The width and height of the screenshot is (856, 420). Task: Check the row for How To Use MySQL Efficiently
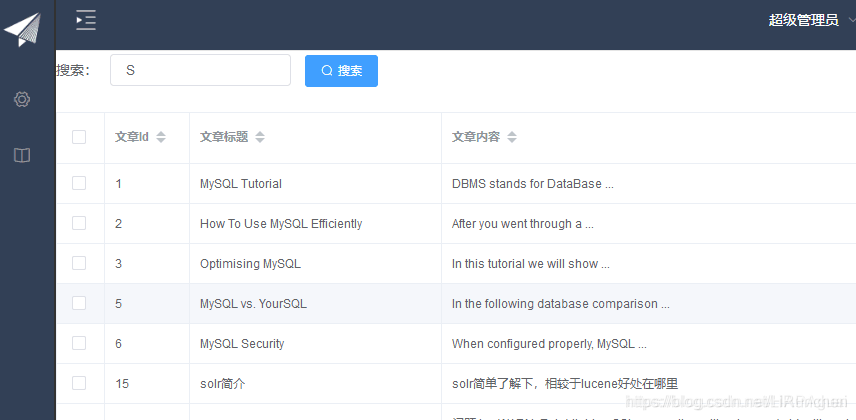(79, 223)
